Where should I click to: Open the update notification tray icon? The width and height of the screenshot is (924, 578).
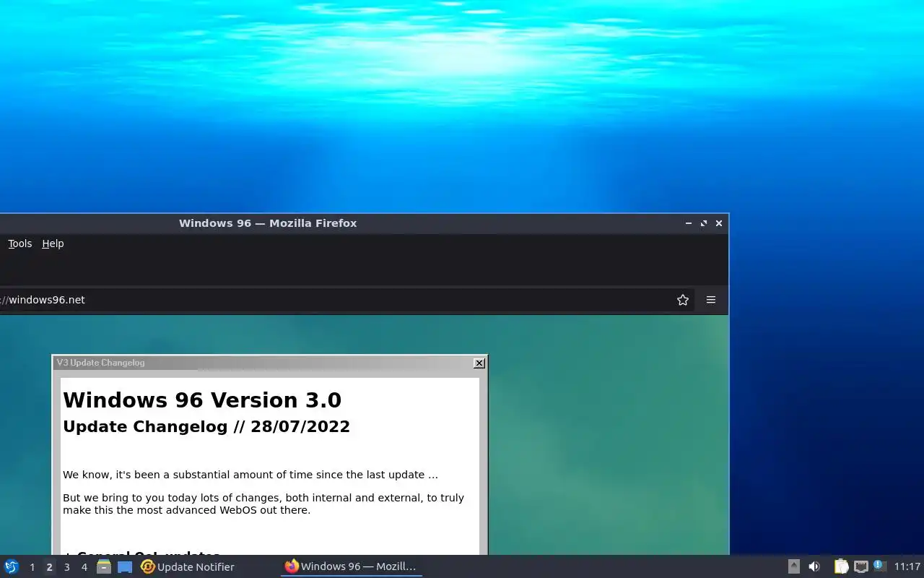879,566
